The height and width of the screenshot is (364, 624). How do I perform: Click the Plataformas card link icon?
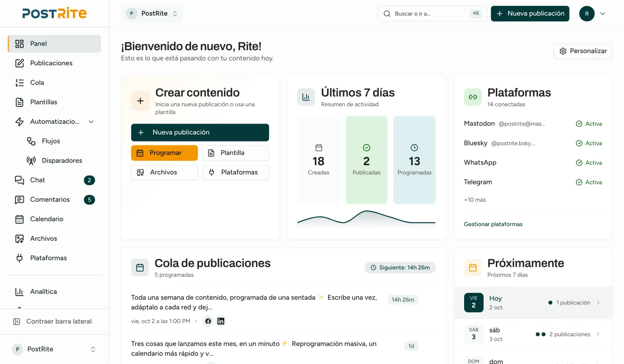point(473,97)
